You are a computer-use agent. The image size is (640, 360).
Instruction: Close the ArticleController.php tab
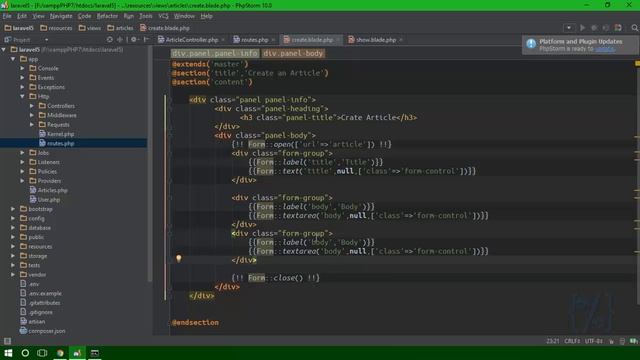point(223,40)
